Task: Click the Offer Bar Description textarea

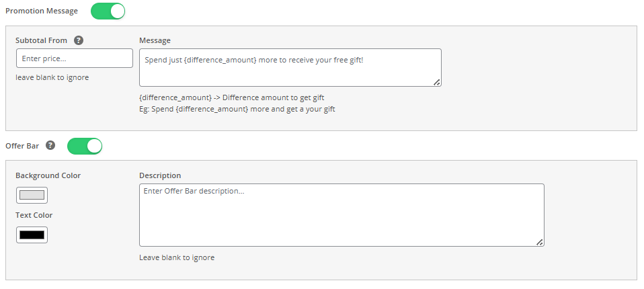Action: click(341, 215)
